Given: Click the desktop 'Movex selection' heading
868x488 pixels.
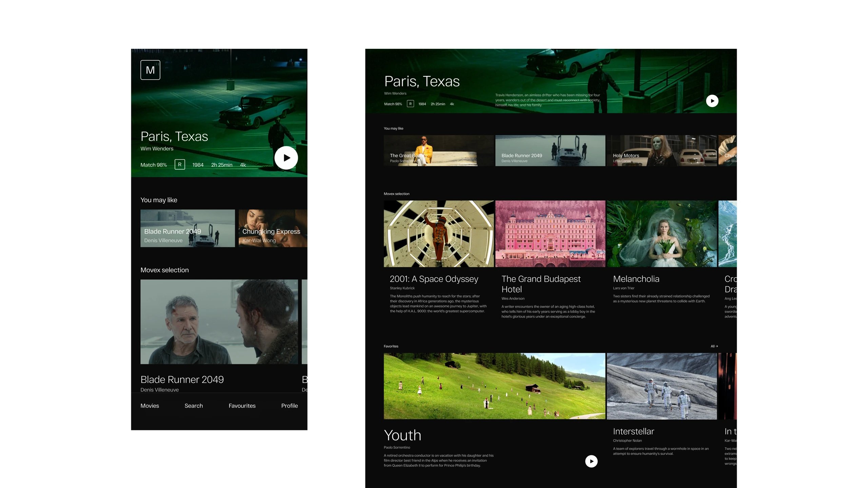Looking at the screenshot, I should pyautogui.click(x=396, y=194).
